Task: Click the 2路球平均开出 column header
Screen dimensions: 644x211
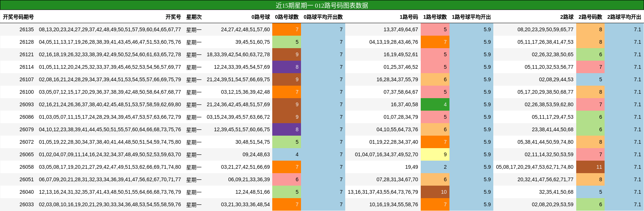Action: point(624,17)
